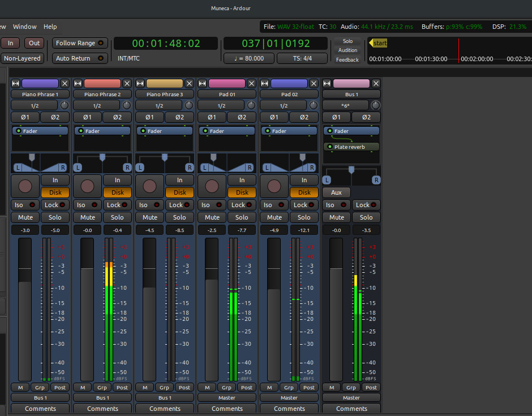Image resolution: width=532 pixels, height=416 pixels.
Task: Toggle Fader processor LED on Pad 02
Action: click(x=268, y=131)
